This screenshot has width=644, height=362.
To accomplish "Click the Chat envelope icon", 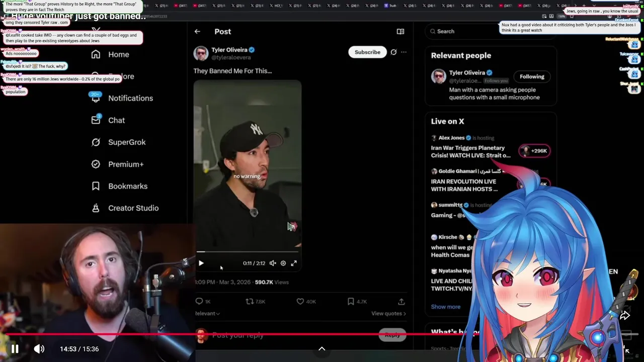I will (96, 120).
